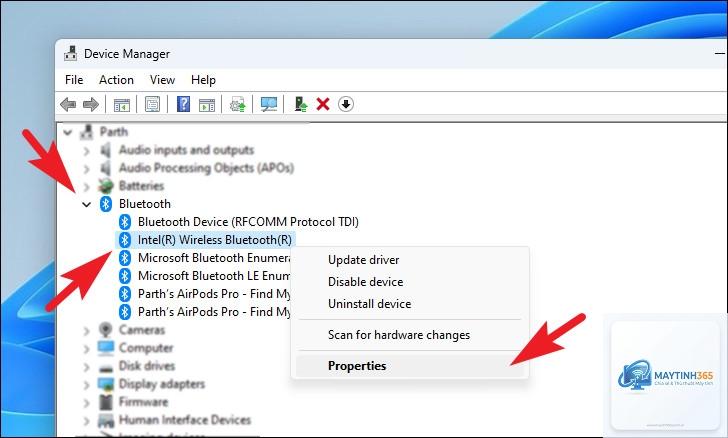Select the Parth computer root label
The width and height of the screenshot is (728, 438).
point(114,132)
